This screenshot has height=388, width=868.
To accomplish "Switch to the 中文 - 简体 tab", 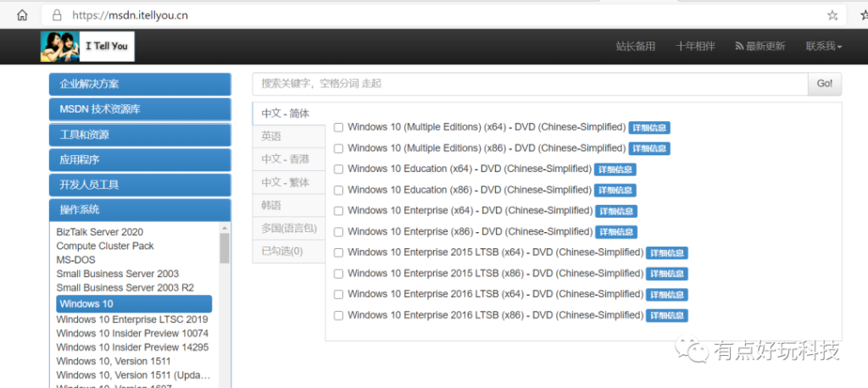I will point(289,114).
